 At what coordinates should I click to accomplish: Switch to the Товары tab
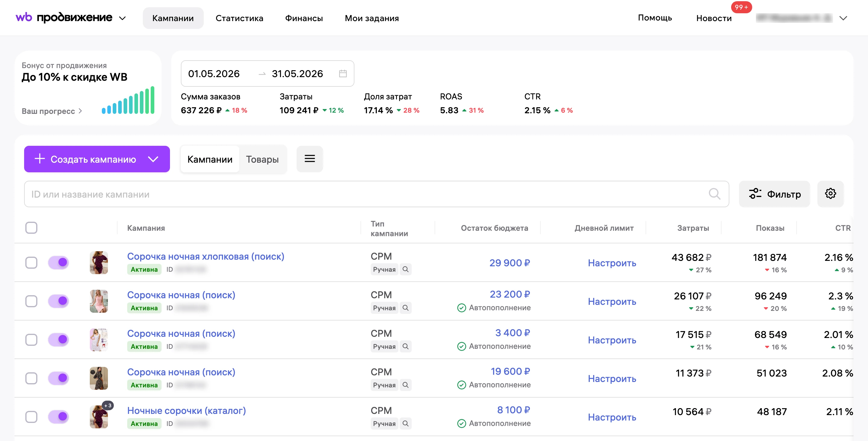pos(262,159)
